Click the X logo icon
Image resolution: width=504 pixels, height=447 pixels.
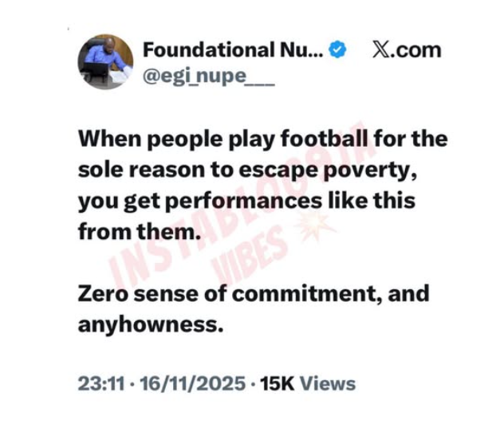coord(382,49)
